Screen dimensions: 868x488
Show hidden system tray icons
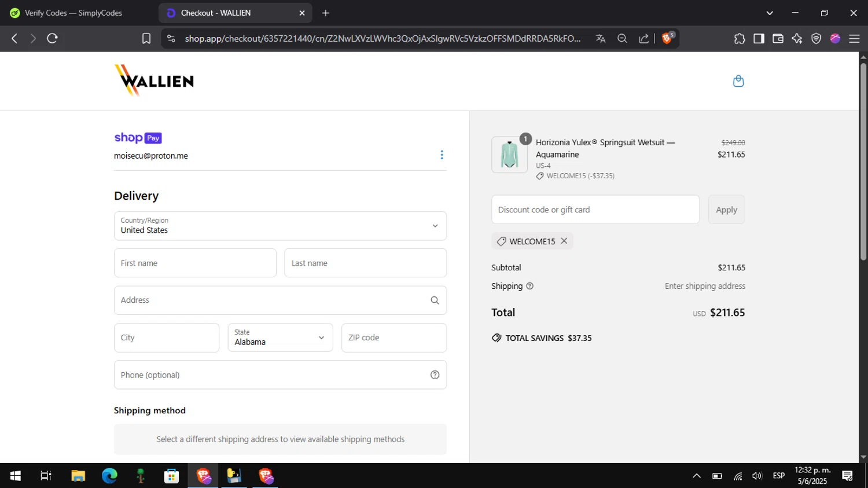coord(697,476)
